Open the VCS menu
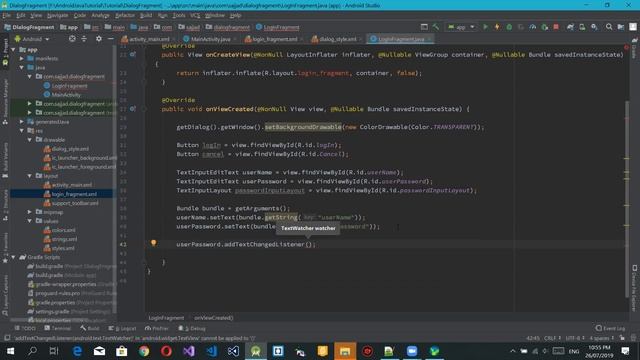 click(195, 16)
